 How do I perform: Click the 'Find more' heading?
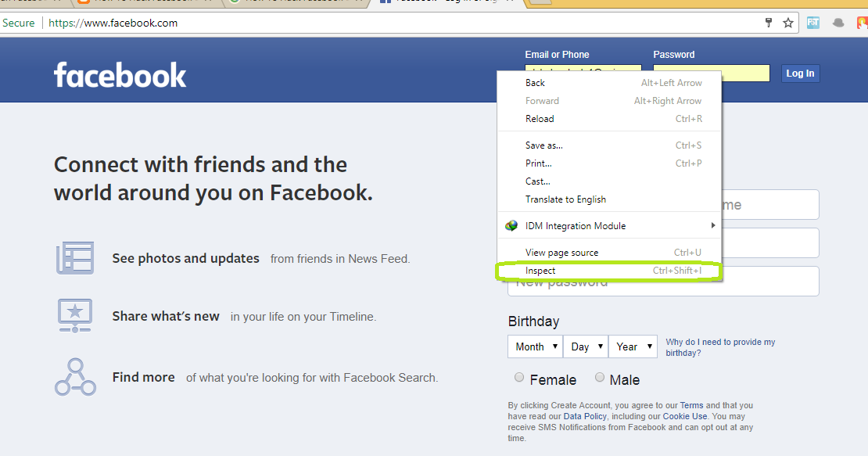(x=143, y=378)
